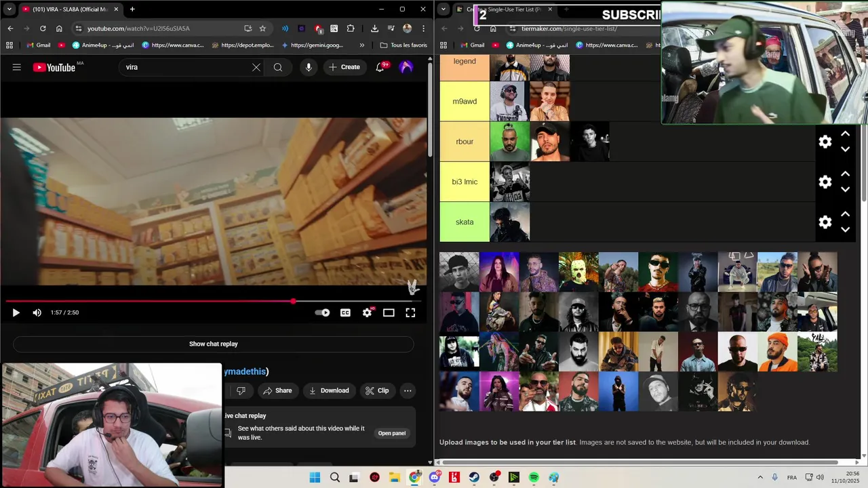868x488 pixels.
Task: Open 'Tous les favoris' bookmarks folder
Action: [403, 45]
